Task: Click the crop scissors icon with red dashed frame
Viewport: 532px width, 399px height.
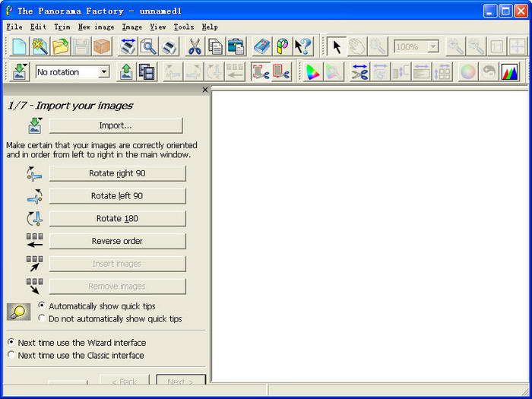Action: click(x=261, y=72)
